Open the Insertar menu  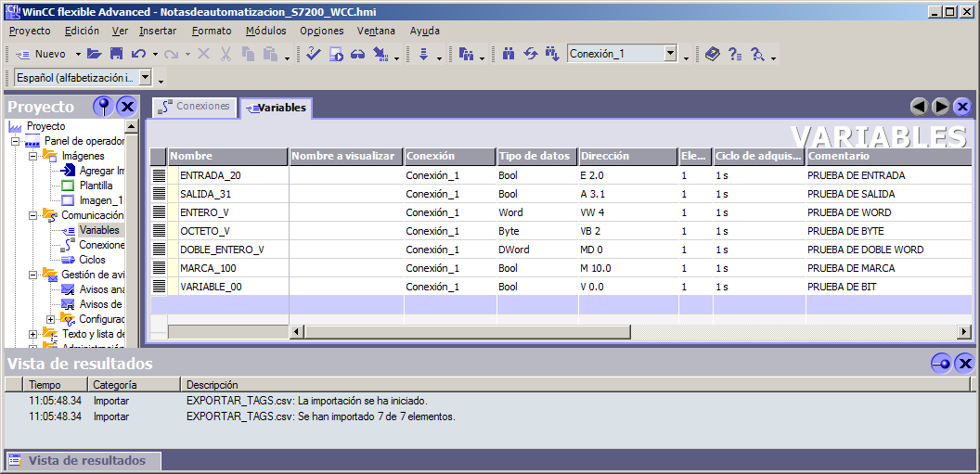point(158,31)
